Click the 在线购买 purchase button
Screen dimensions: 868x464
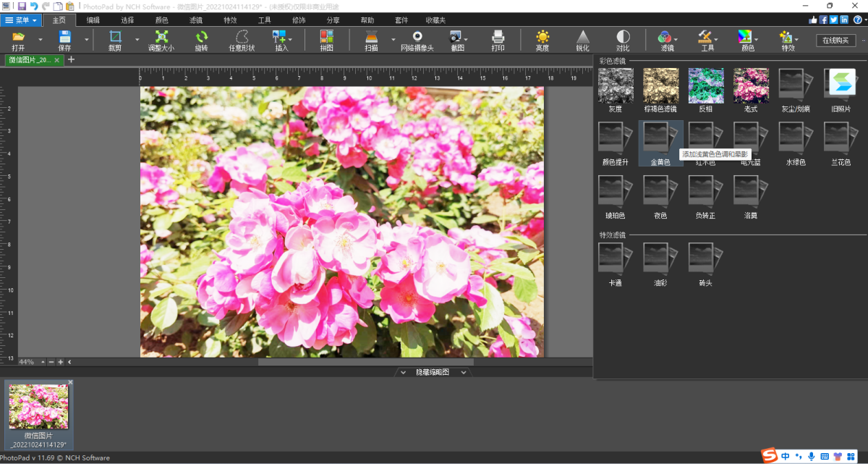tap(835, 40)
